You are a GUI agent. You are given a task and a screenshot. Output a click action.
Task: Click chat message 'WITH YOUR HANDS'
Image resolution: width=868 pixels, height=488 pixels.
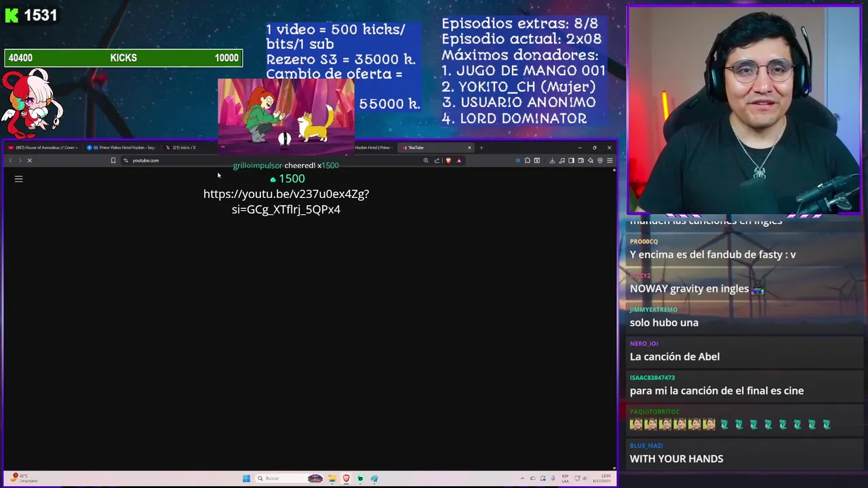click(676, 459)
